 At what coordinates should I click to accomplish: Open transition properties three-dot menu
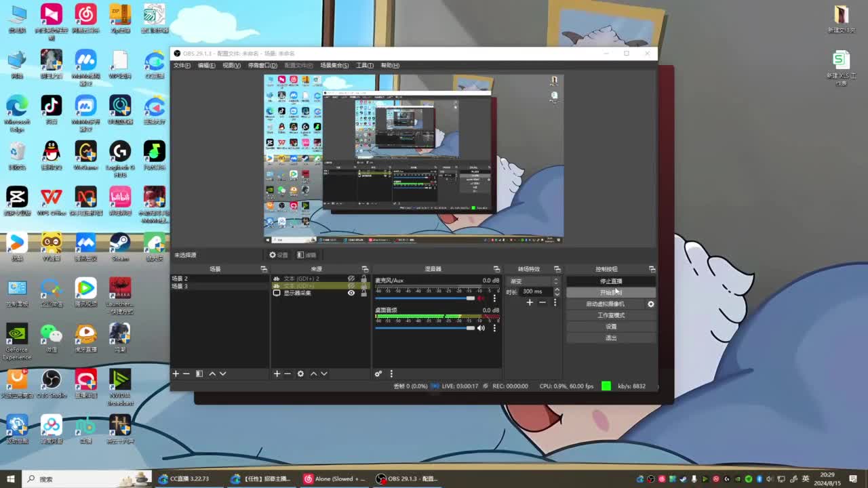click(x=555, y=302)
